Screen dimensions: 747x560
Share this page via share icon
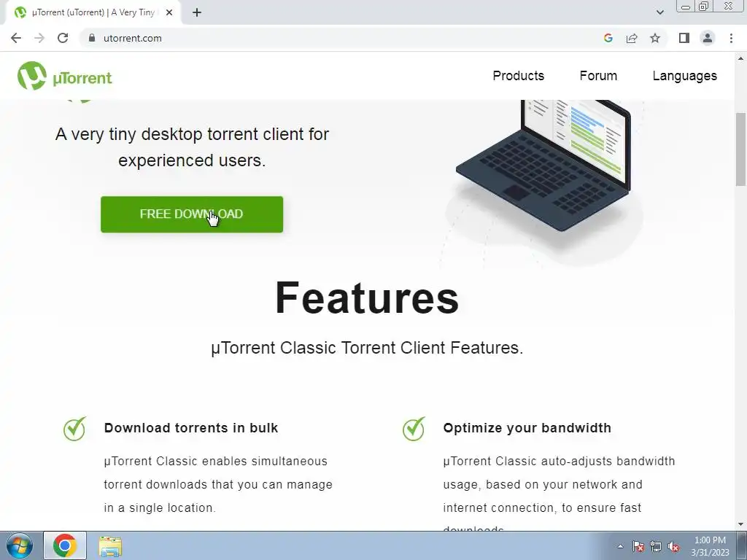pyautogui.click(x=632, y=38)
